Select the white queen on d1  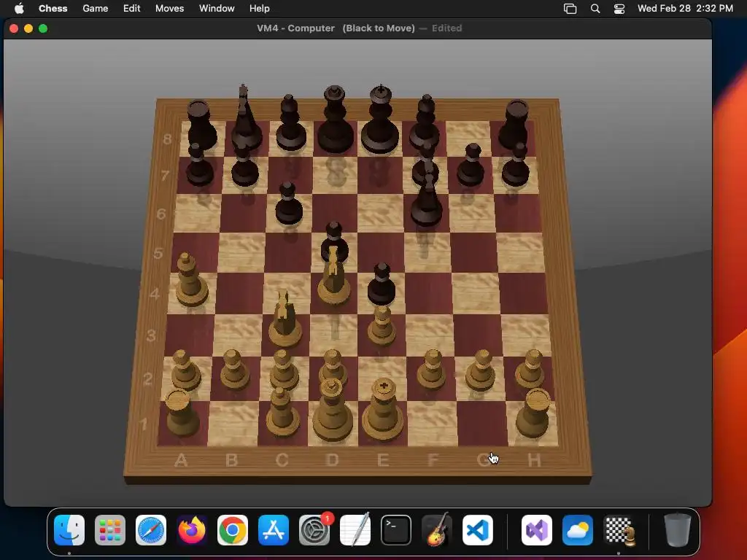pyautogui.click(x=333, y=411)
